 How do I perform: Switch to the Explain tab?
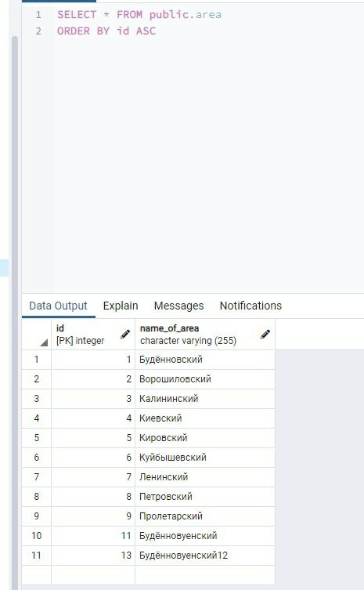[x=121, y=306]
